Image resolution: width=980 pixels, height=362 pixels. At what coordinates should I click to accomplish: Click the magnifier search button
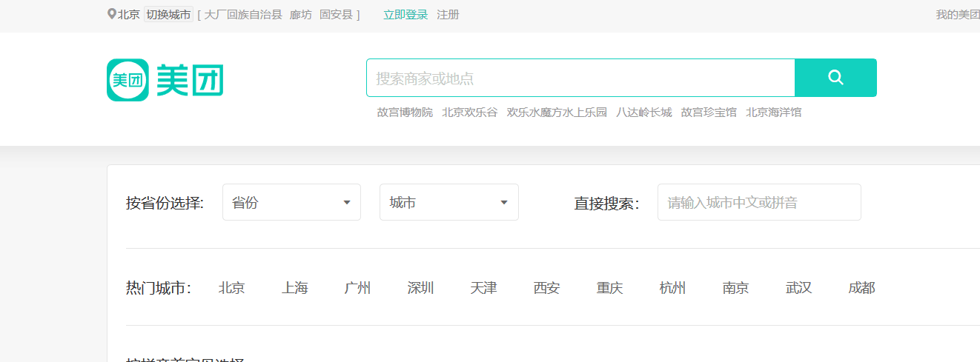coord(835,78)
